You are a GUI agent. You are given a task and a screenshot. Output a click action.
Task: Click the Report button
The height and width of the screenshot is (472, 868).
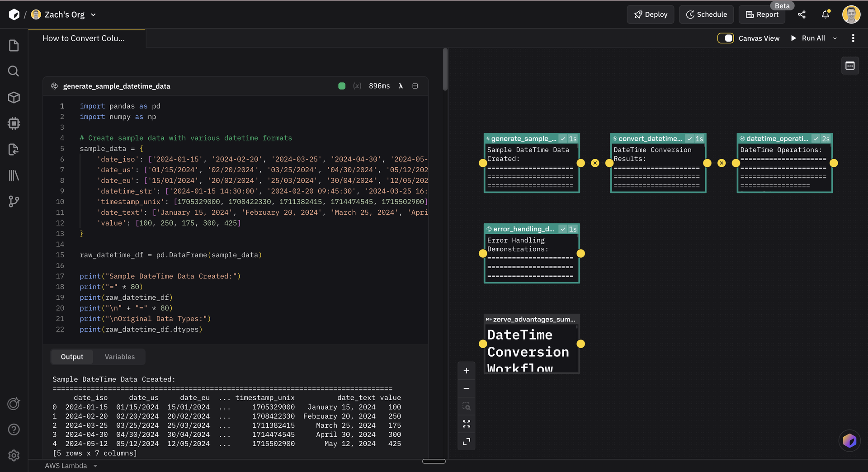point(762,14)
